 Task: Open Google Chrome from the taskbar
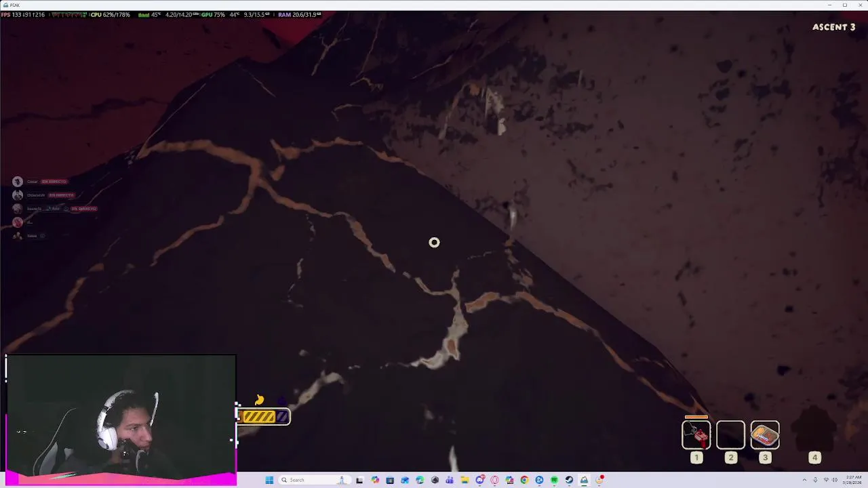524,480
